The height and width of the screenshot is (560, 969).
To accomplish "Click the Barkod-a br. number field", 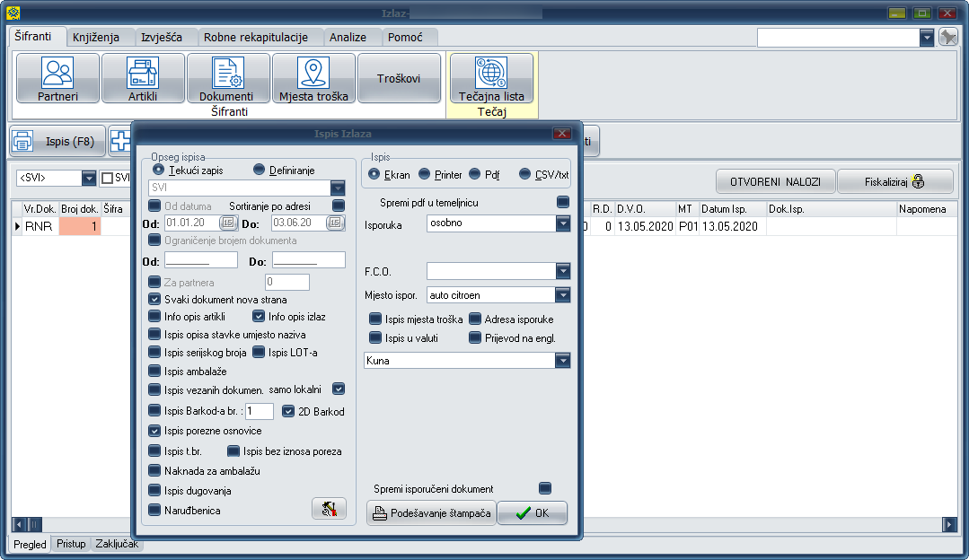I will (259, 411).
